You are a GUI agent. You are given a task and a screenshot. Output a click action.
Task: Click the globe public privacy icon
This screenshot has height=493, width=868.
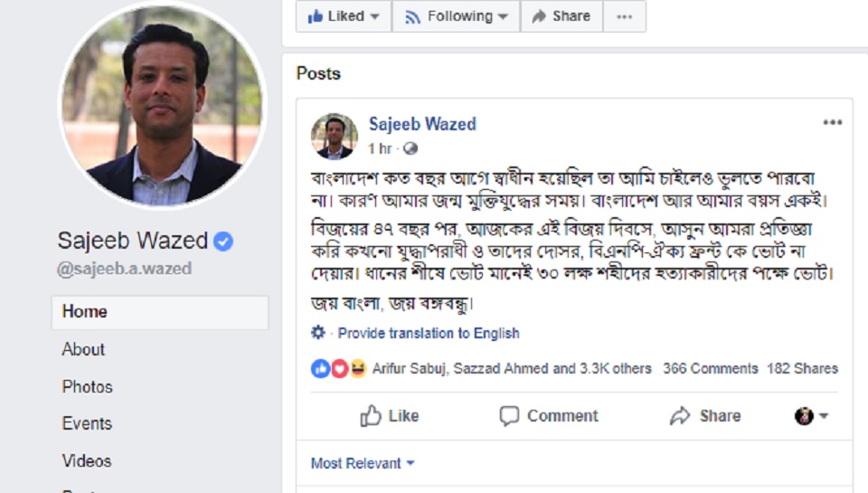[410, 147]
